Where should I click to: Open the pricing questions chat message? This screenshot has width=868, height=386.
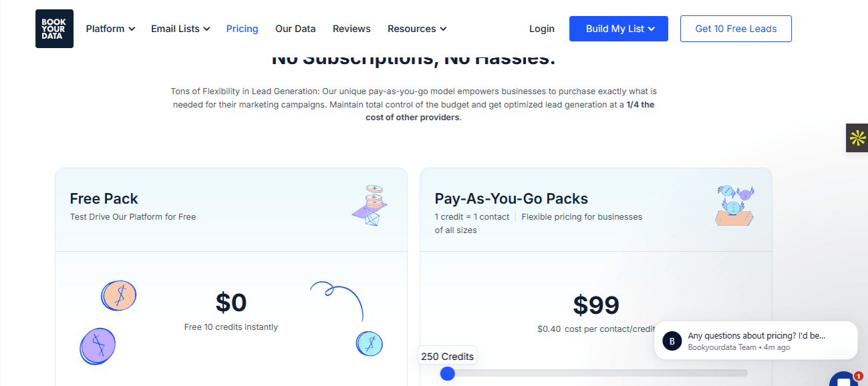pyautogui.click(x=756, y=341)
